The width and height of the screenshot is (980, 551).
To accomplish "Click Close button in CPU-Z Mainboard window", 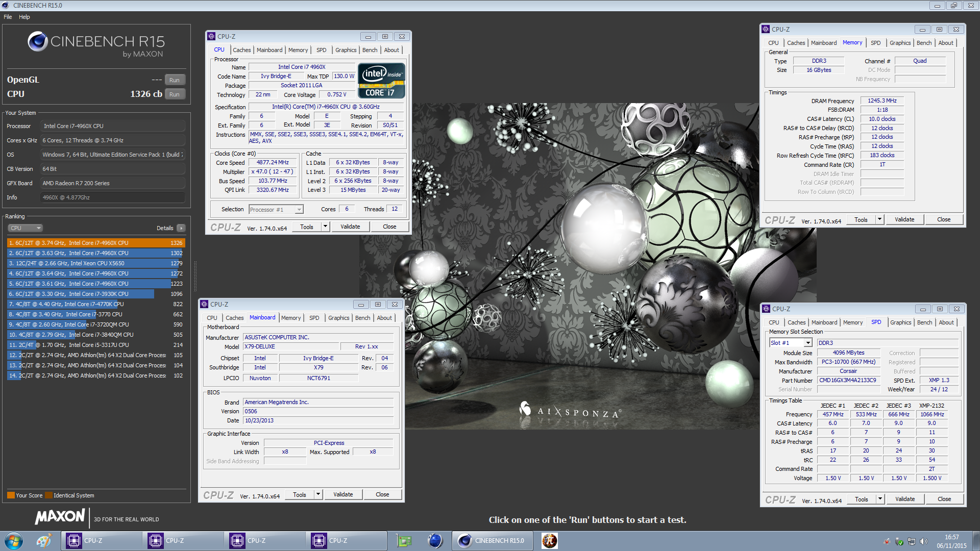I will pos(382,494).
